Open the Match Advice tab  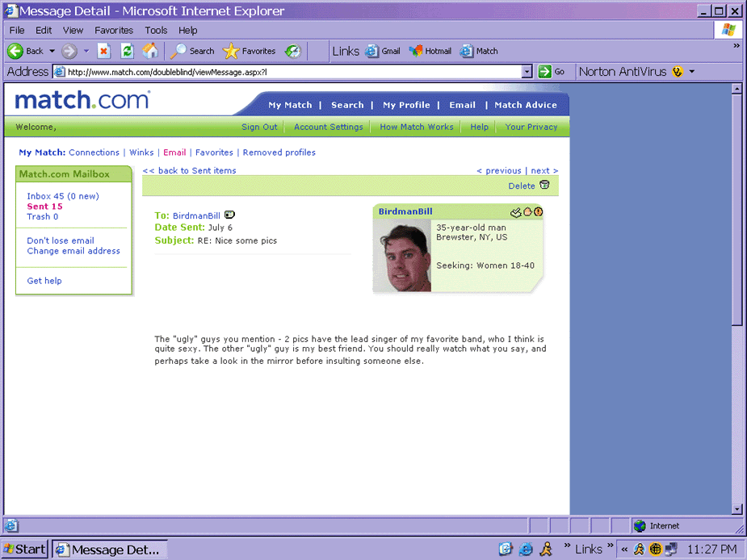(x=526, y=105)
